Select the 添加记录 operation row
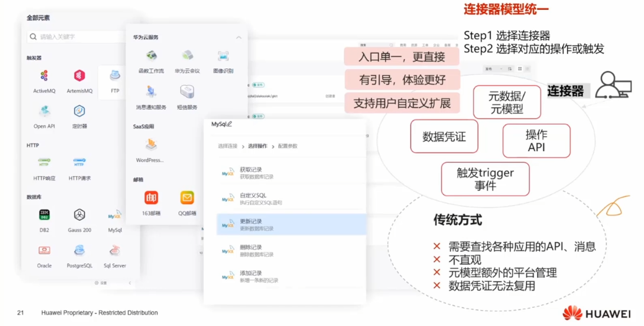The width and height of the screenshot is (644, 326). coord(292,276)
